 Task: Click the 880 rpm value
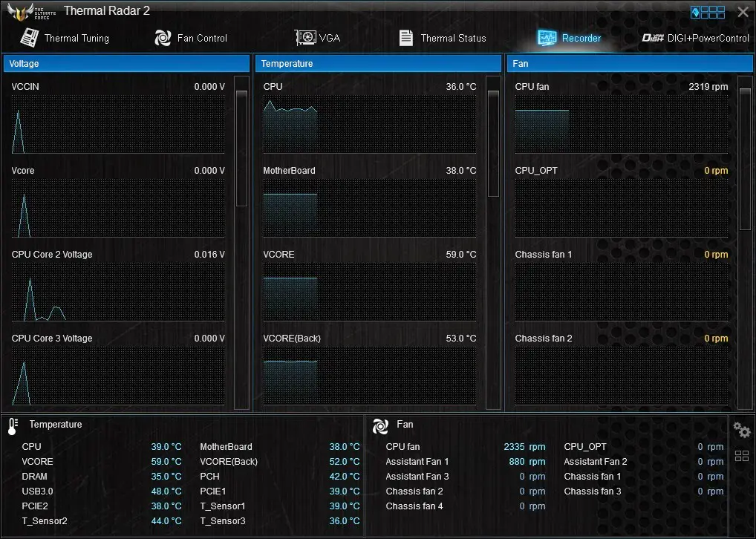[x=527, y=462]
